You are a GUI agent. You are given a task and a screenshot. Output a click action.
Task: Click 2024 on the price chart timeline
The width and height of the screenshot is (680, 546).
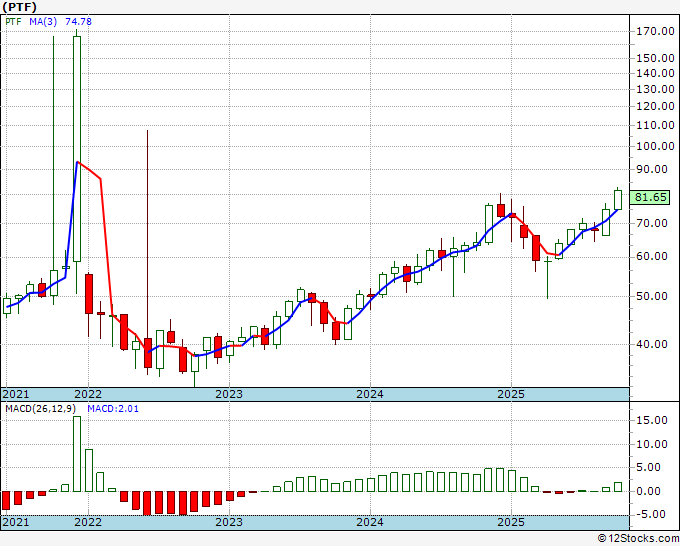(370, 394)
